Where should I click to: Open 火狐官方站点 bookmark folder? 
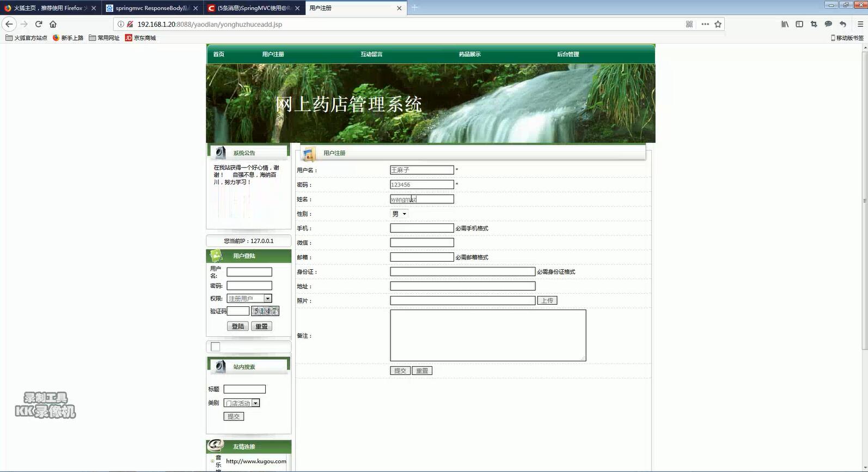(26, 38)
